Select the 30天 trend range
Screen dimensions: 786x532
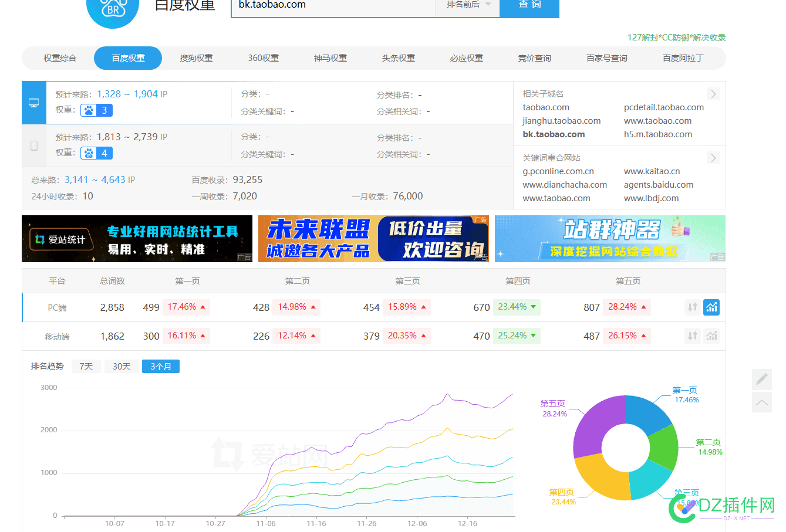(x=122, y=367)
